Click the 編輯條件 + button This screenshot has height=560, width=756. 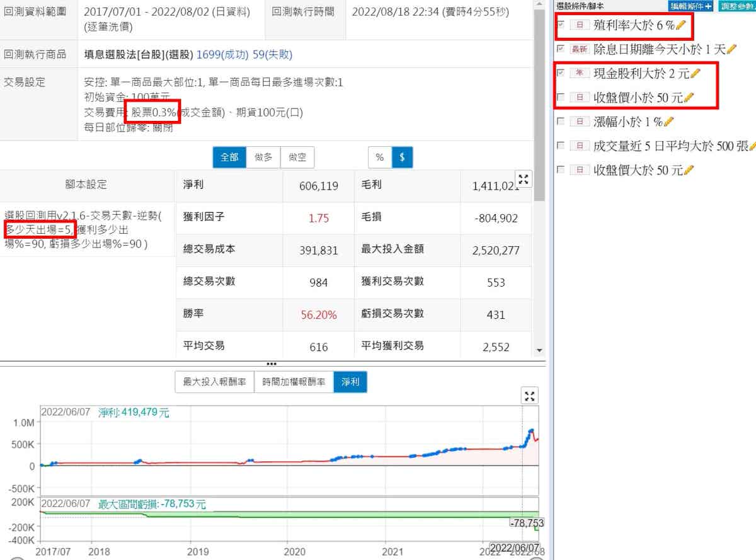coord(690,6)
